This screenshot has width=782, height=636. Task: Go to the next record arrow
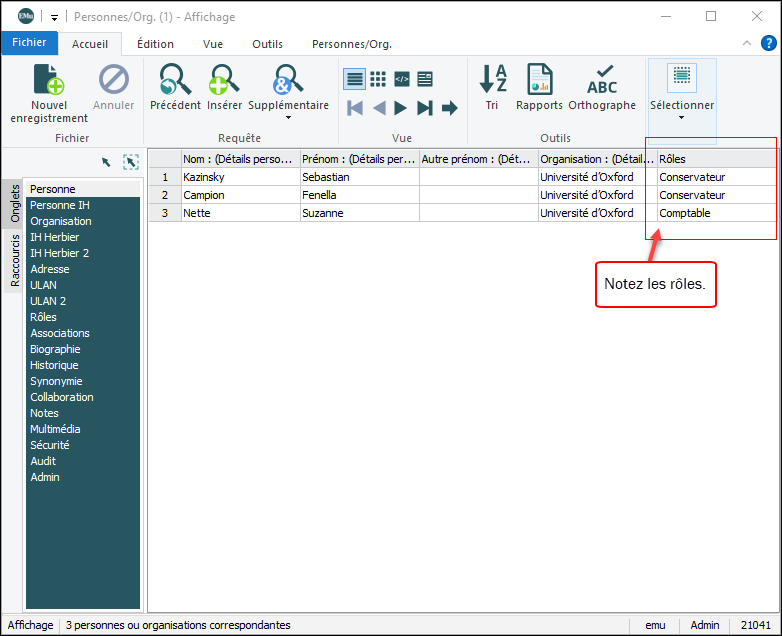coord(401,108)
